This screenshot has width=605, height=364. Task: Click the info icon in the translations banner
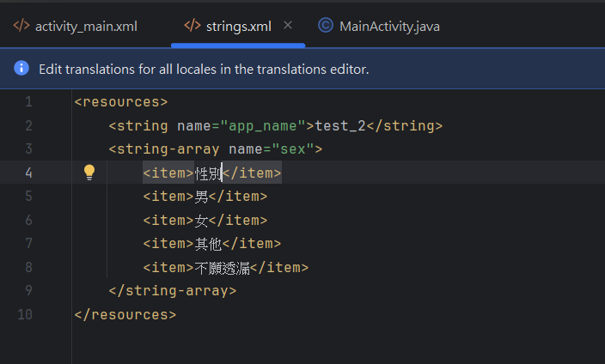(21, 69)
